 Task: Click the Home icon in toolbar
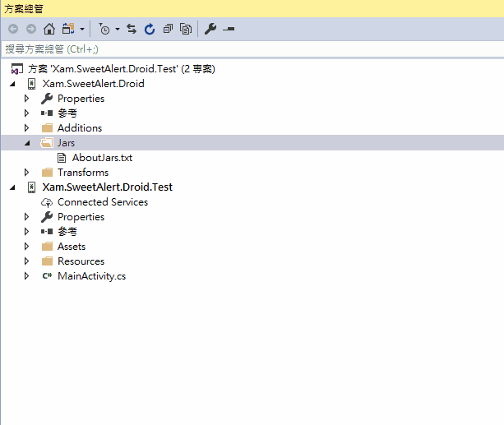(x=49, y=29)
